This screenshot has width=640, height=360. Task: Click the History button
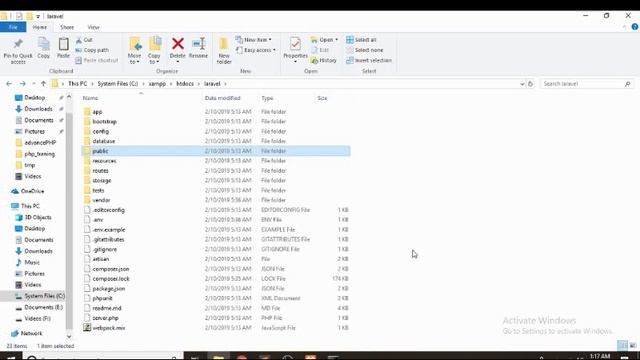[x=324, y=60]
